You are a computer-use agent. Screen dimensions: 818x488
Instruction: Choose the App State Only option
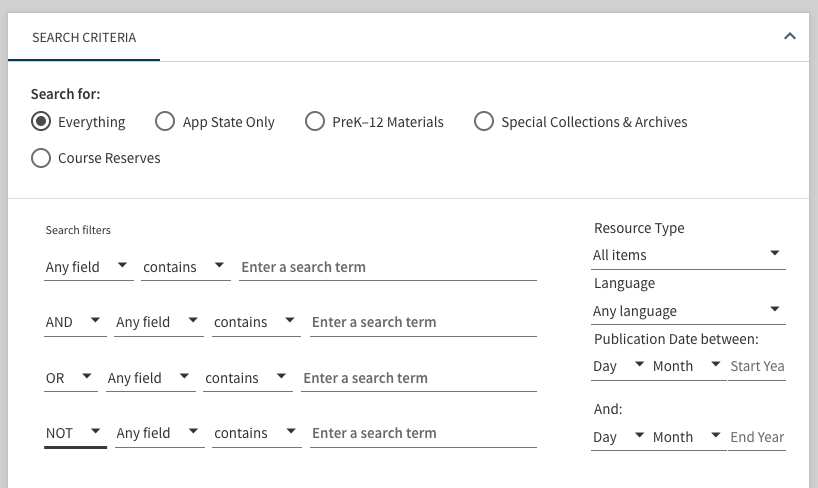165,122
